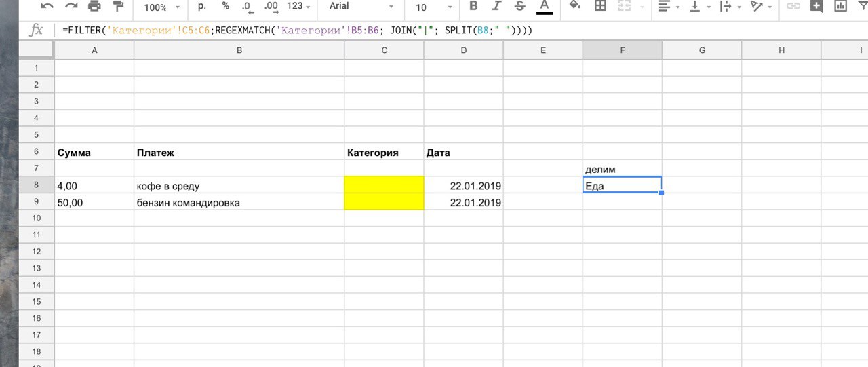Screen dimensions: 868x367
Task: Select column B header
Action: 239,50
